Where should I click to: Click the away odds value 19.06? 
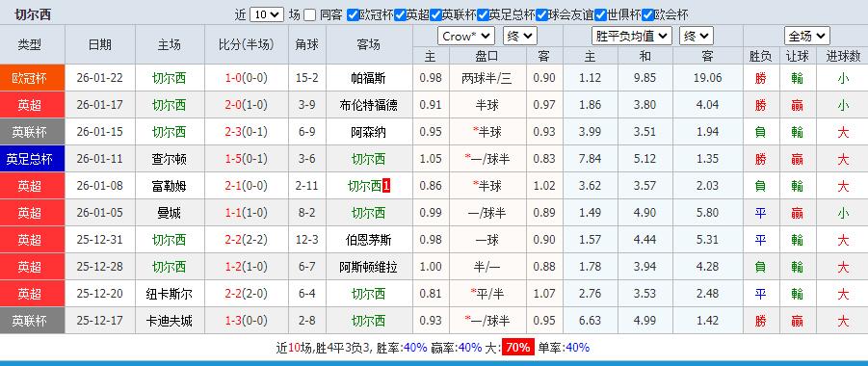tap(707, 78)
